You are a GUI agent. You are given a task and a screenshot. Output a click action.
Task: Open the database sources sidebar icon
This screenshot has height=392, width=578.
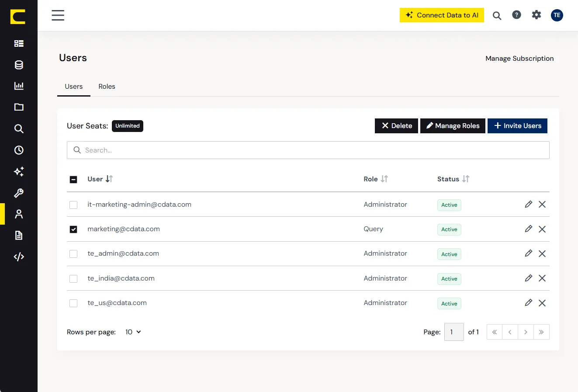click(19, 65)
